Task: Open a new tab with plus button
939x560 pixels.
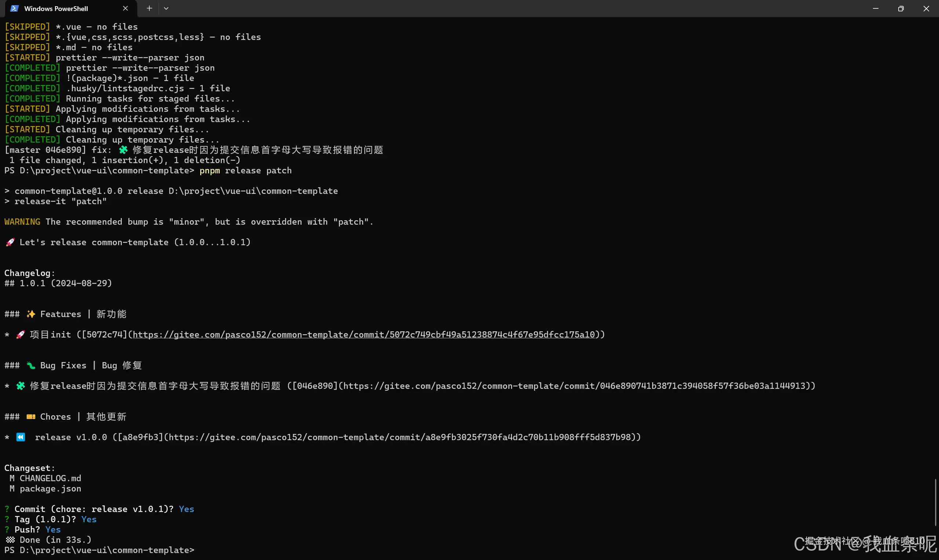Action: 149,8
